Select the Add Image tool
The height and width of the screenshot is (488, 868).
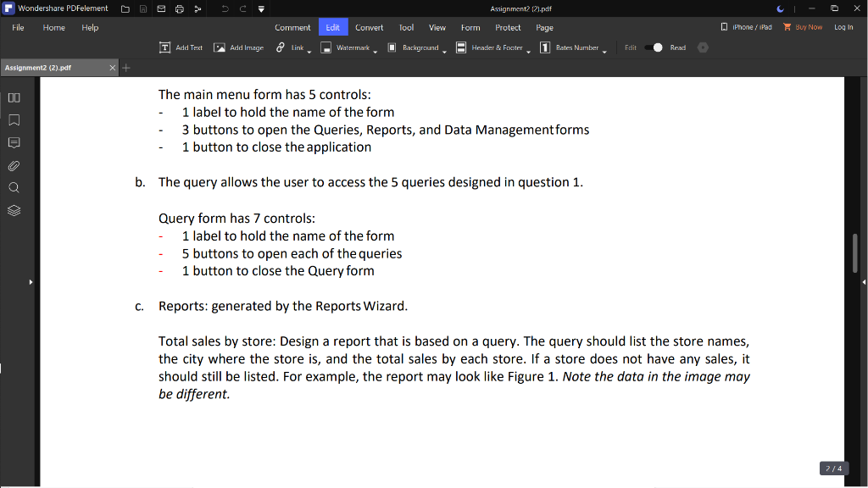coord(238,47)
